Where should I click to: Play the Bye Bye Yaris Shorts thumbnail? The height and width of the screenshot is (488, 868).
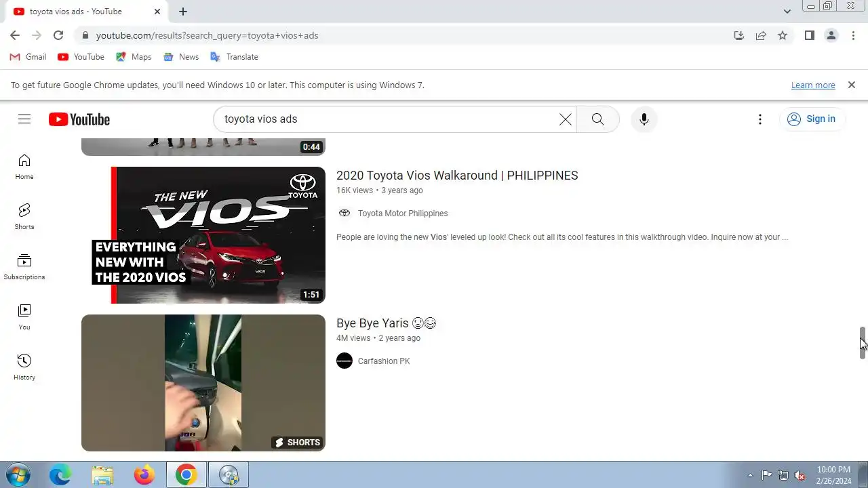point(203,383)
